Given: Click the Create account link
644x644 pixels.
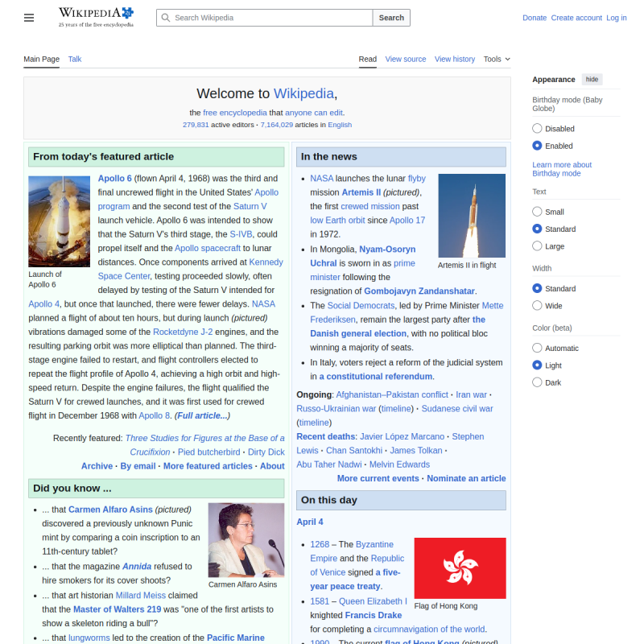Looking at the screenshot, I should coord(576,18).
